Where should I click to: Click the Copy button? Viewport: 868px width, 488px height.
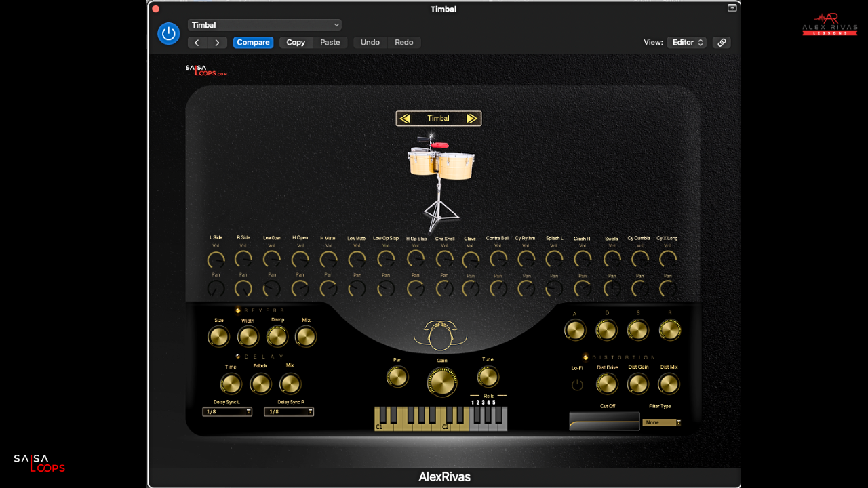click(296, 42)
